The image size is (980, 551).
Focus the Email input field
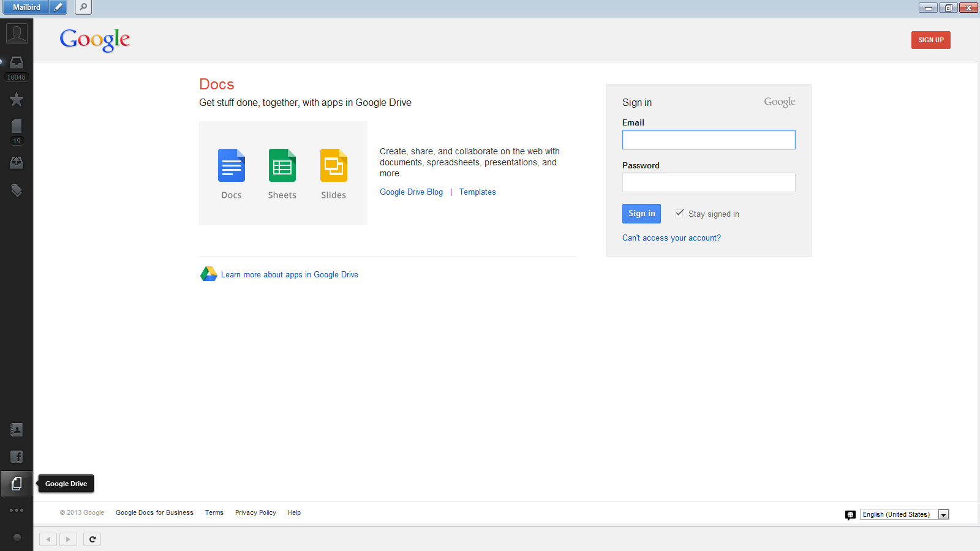tap(709, 140)
